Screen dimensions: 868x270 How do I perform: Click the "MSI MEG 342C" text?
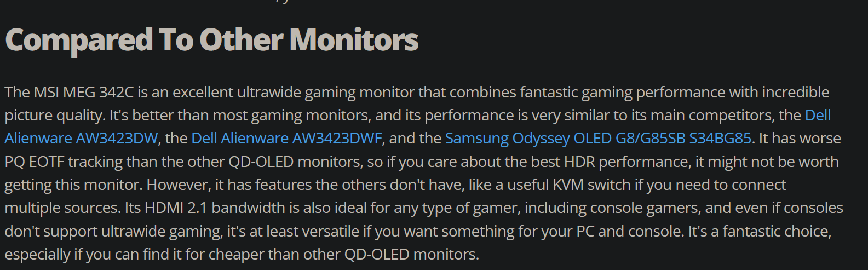(84, 92)
